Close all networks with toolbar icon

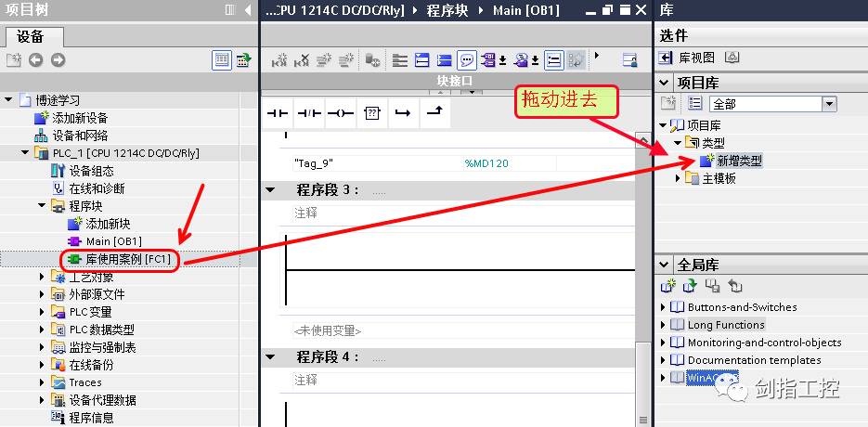[x=445, y=59]
